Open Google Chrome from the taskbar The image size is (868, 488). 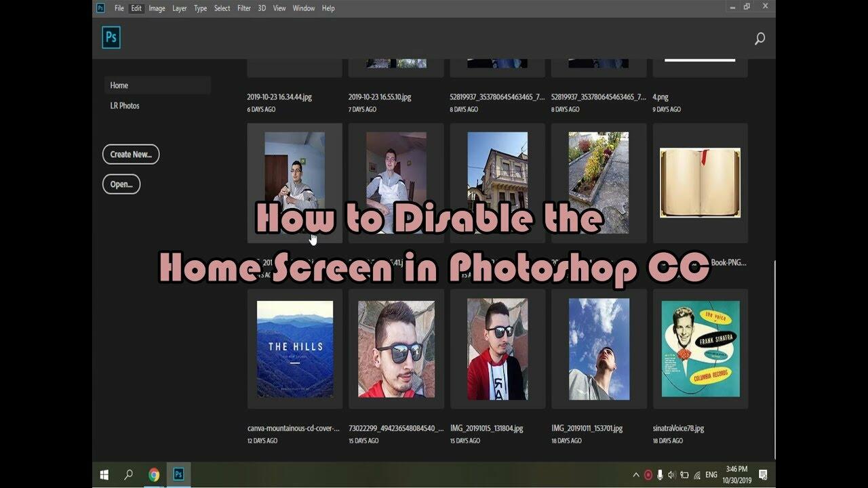pyautogui.click(x=154, y=475)
